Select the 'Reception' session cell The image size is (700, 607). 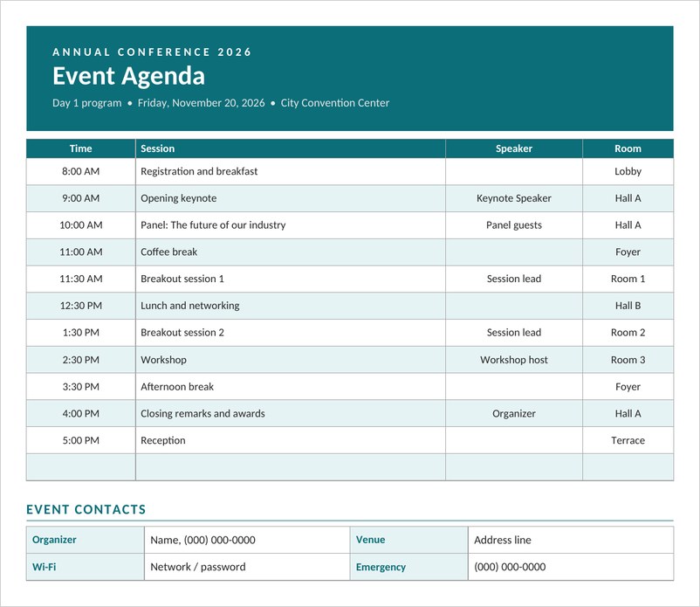291,440
